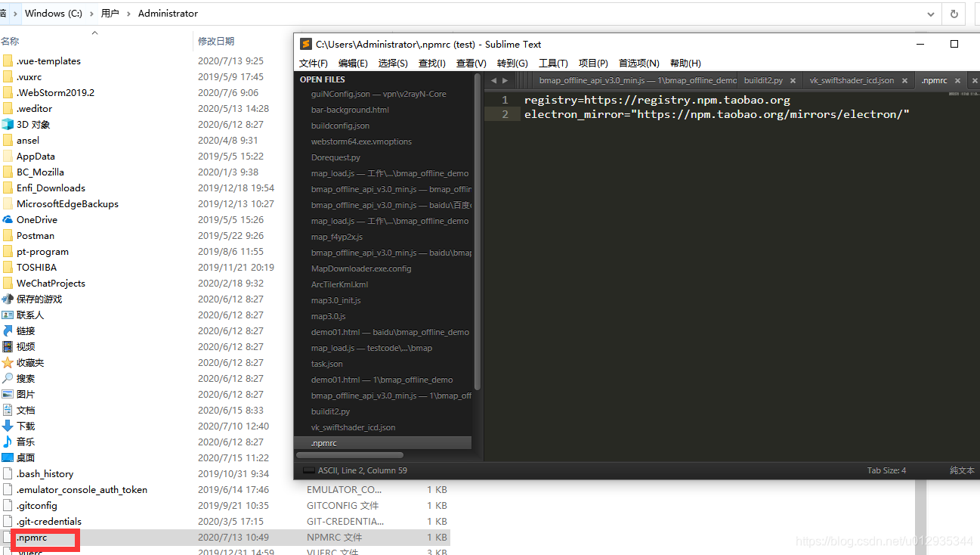The image size is (980, 555).
Task: Select the .gitconfig file in Explorer
Action: [x=37, y=505]
